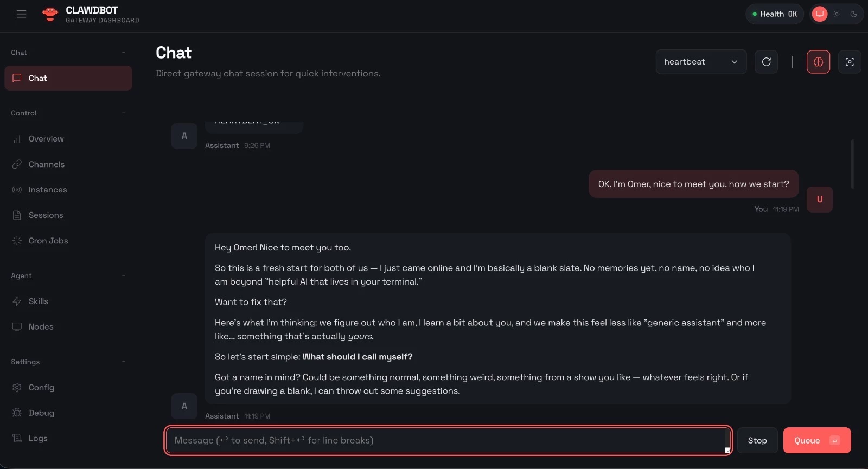
Task: Open the Debug page
Action: click(x=41, y=413)
